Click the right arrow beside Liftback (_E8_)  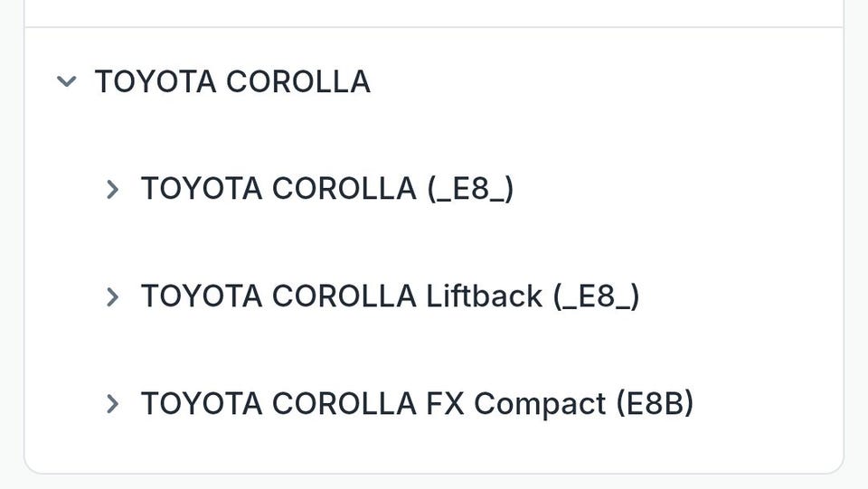pyautogui.click(x=112, y=296)
